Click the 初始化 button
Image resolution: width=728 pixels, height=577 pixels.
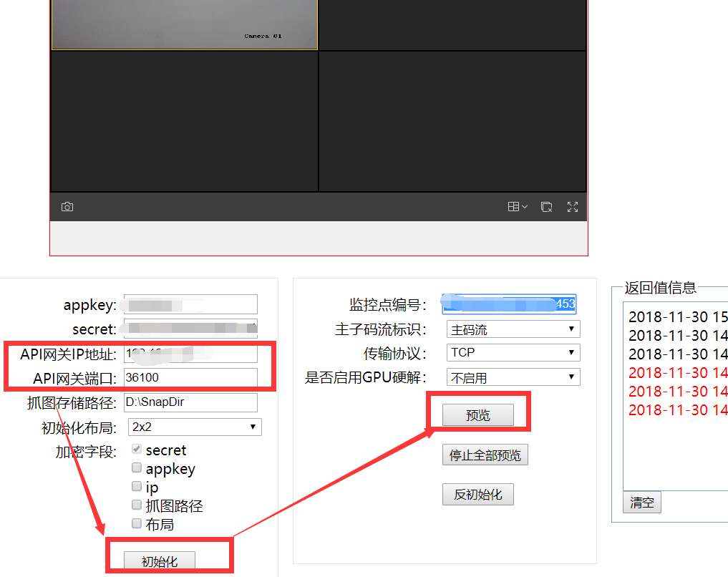(x=159, y=561)
